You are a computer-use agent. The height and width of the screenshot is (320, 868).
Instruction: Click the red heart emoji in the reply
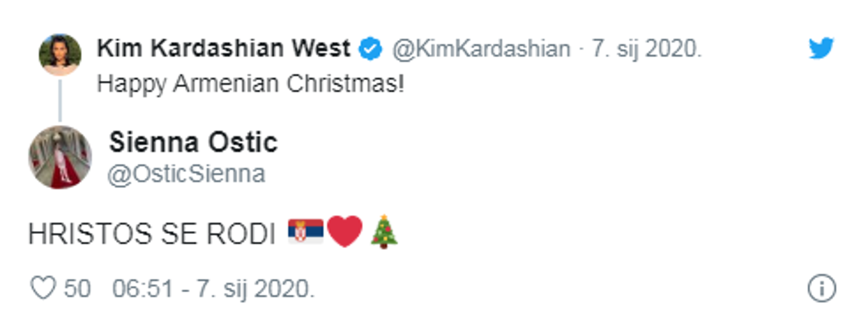point(345,231)
